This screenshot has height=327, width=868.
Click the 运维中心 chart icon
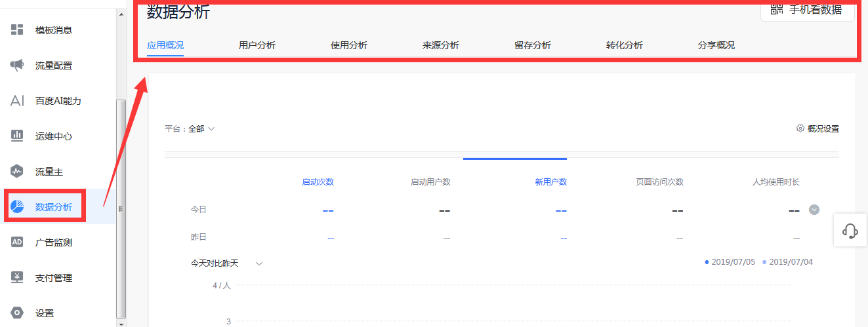pyautogui.click(x=17, y=136)
